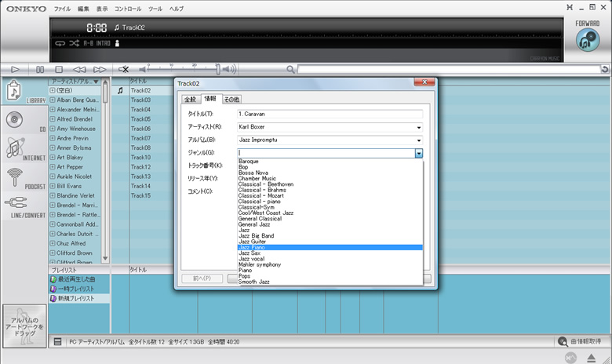Open the LINE/CONVERT sidebar section
Image resolution: width=612 pixels, height=364 pixels.
pos(24,207)
